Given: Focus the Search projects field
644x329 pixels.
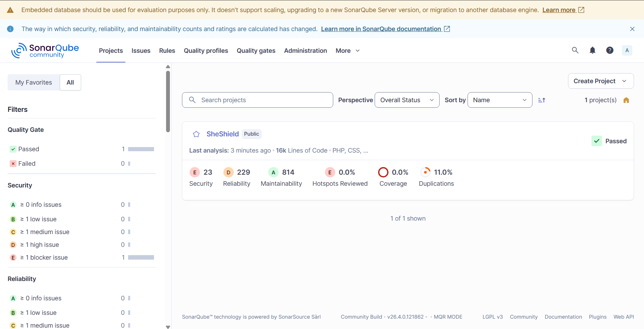Looking at the screenshot, I should 258,100.
